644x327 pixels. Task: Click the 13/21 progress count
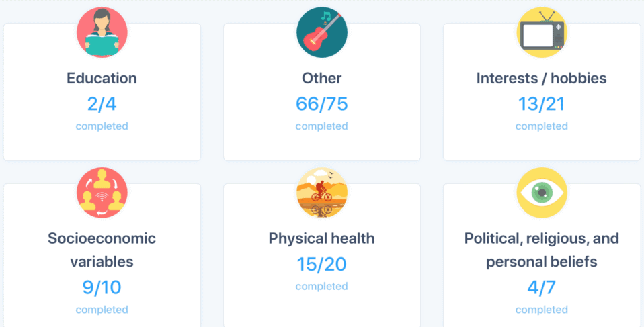point(542,104)
